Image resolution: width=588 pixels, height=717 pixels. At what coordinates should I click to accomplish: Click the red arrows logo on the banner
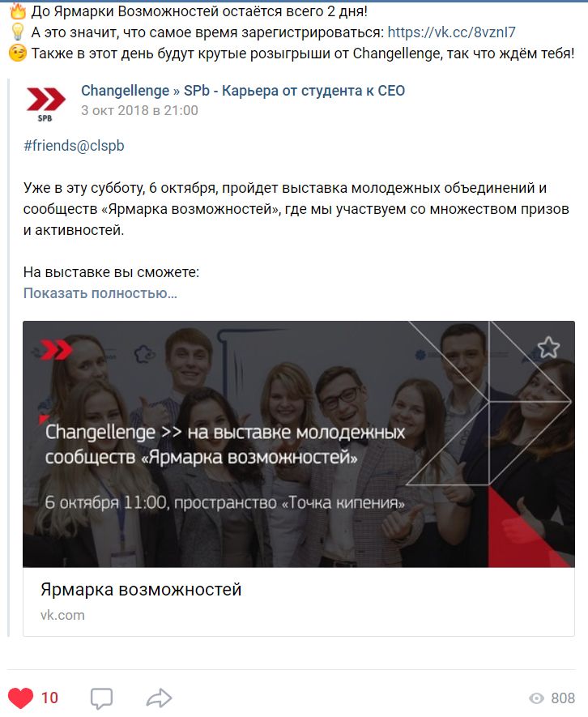click(56, 350)
